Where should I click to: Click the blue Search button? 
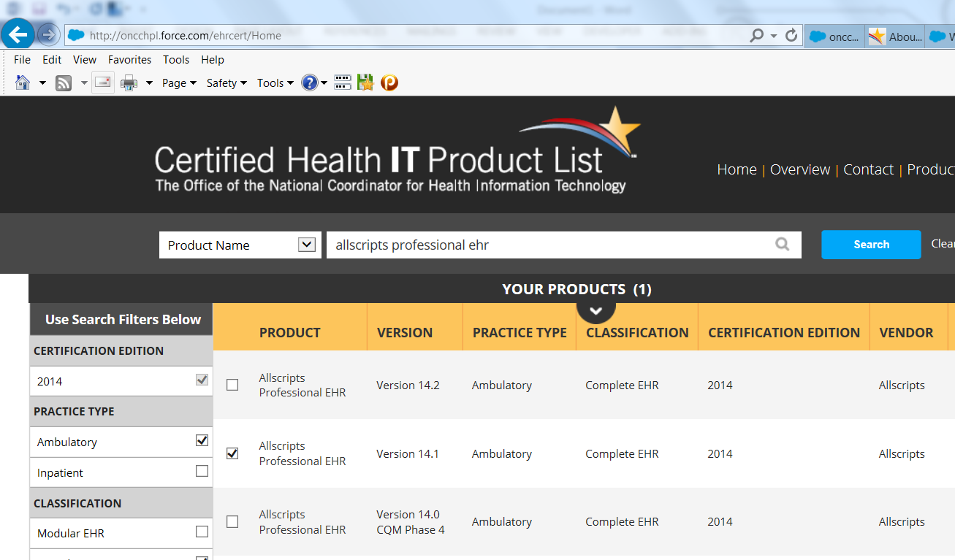click(x=871, y=245)
